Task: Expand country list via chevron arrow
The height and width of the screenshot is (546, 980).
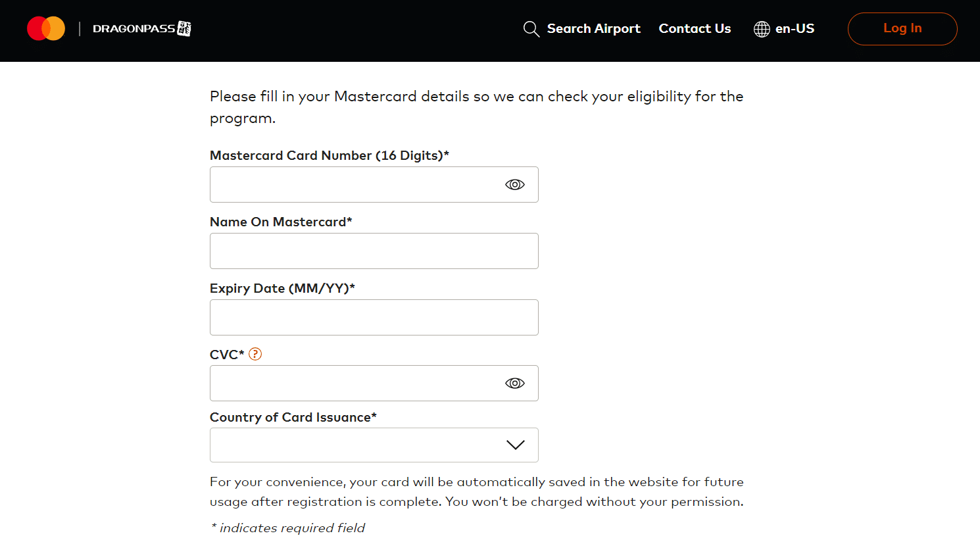Action: click(515, 445)
